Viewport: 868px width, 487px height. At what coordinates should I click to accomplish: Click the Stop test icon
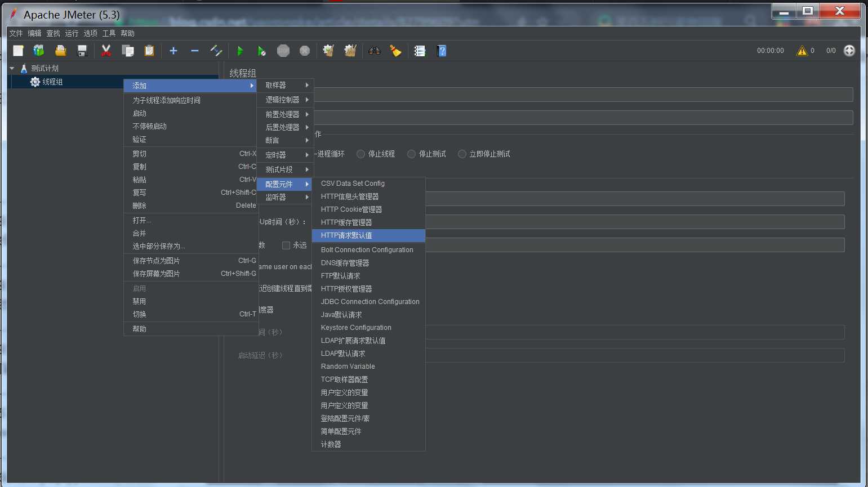283,51
